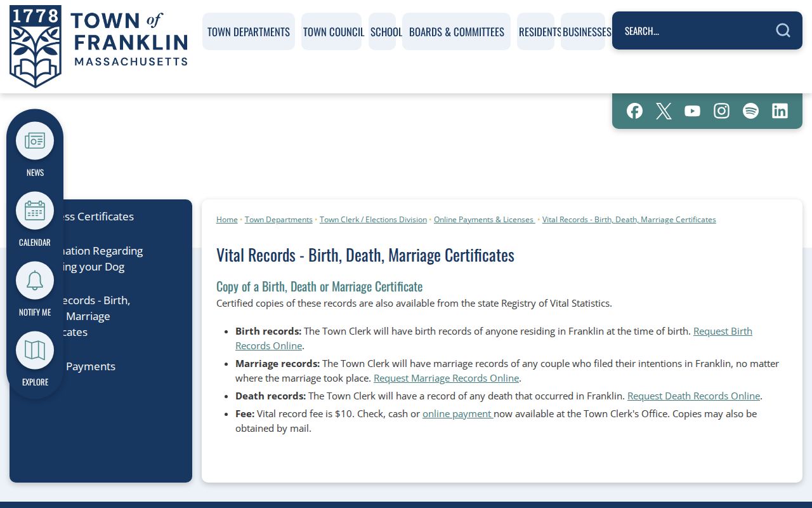Image resolution: width=812 pixels, height=508 pixels.
Task: Open Business Certificates sidebar item
Action: (x=100, y=217)
